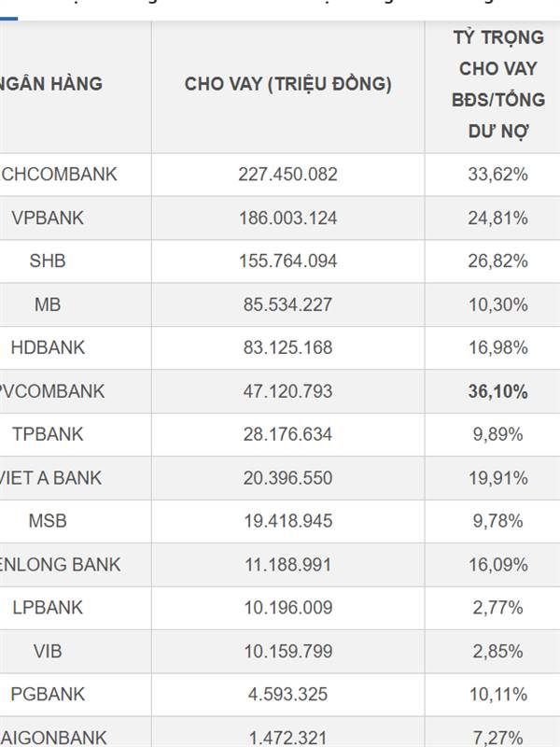560x747 pixels.
Task: Select the 19,91% ratio cell
Action: tap(498, 478)
